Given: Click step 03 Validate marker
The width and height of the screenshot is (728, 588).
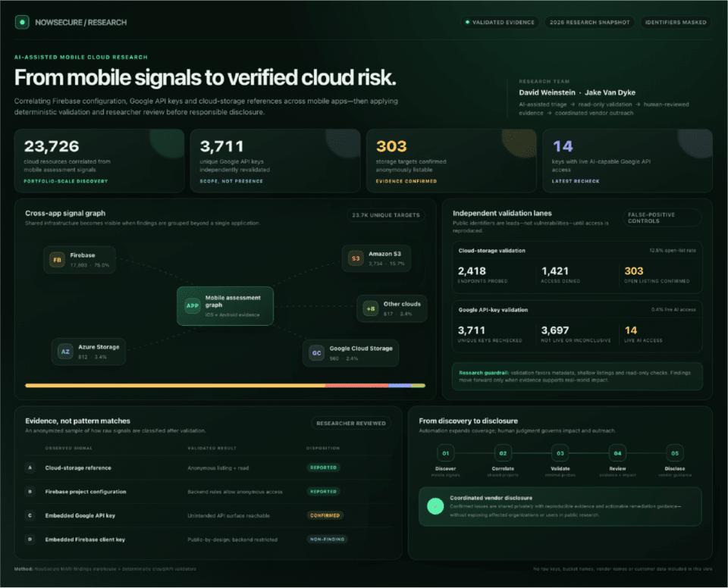Looking at the screenshot, I should [x=560, y=453].
